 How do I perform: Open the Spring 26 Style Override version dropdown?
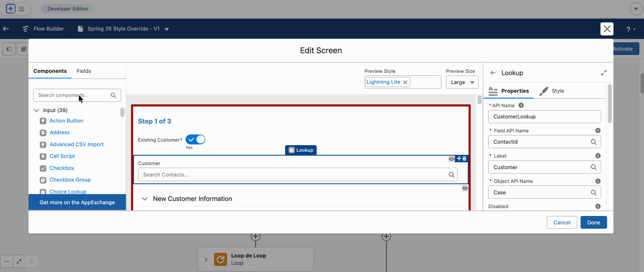167,29
